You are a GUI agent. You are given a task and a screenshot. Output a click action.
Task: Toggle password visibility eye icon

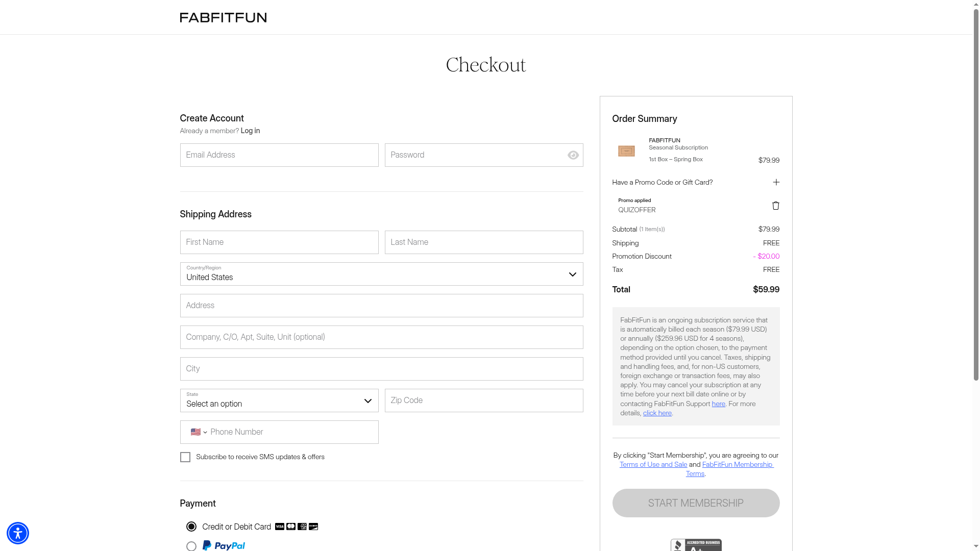pos(573,155)
